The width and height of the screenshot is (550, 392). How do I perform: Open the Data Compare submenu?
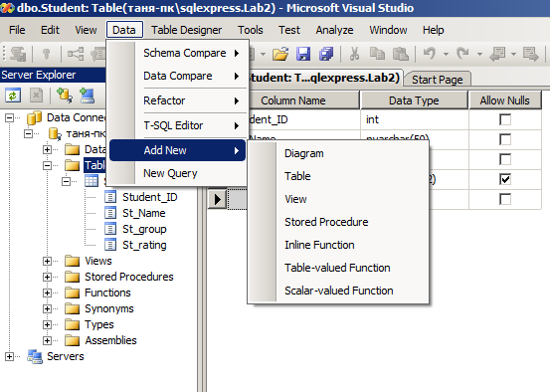pos(177,77)
